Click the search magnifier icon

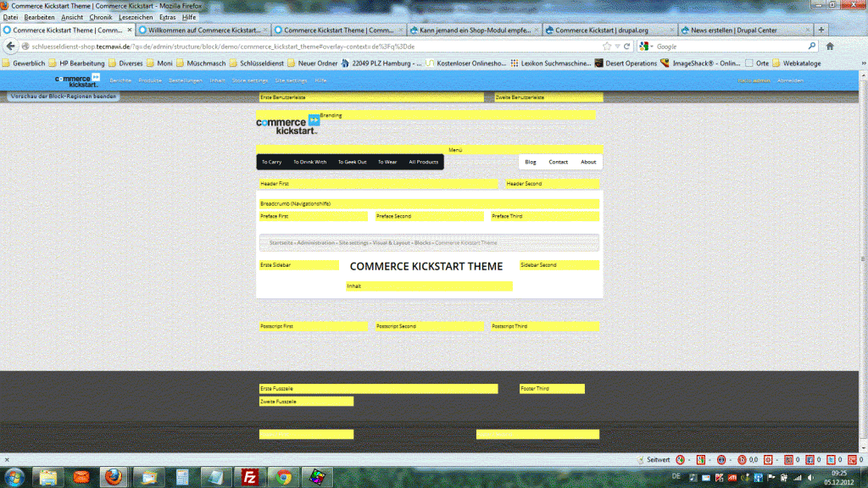[x=811, y=46]
